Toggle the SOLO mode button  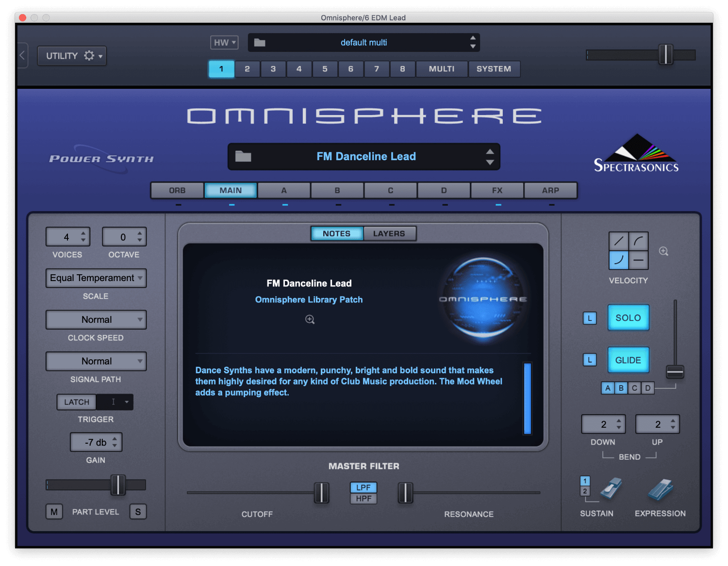point(628,318)
